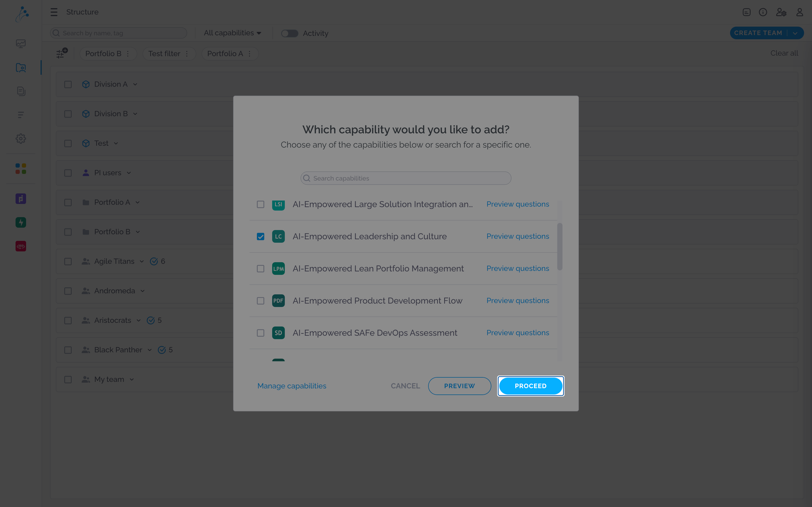The image size is (812, 507).
Task: Cancel the add capability dialog
Action: tap(405, 386)
